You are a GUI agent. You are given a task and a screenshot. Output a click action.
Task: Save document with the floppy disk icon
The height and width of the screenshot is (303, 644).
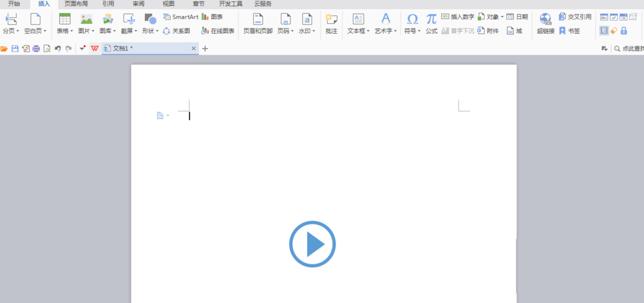(15, 48)
